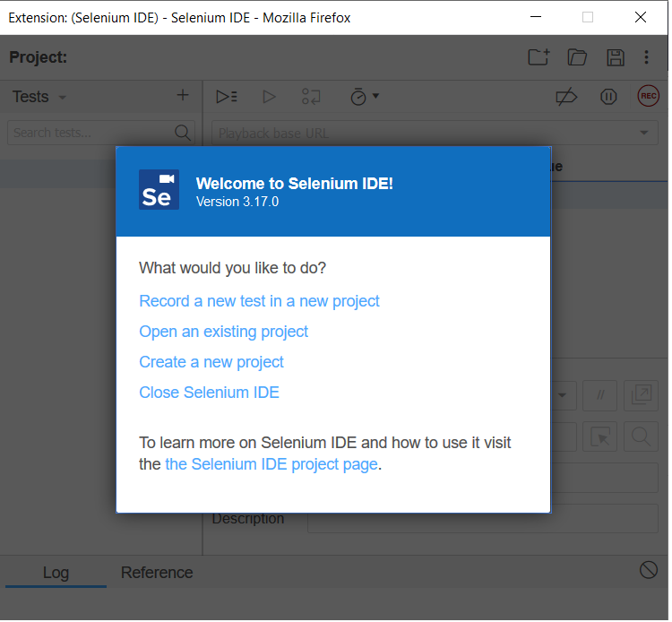Image resolution: width=672 pixels, height=622 pixels.
Task: Click Create a new project link
Action: tap(211, 362)
